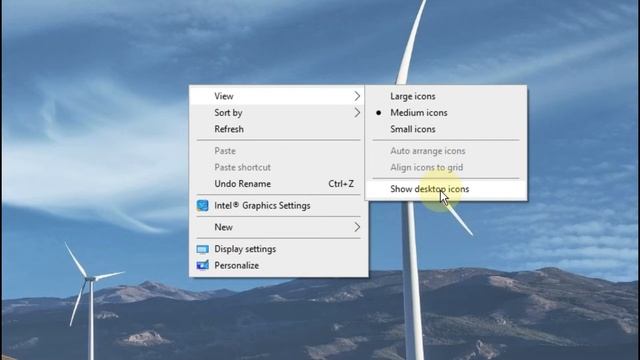Open the New submenu entry
Image resolution: width=640 pixels, height=360 pixels.
click(278, 227)
